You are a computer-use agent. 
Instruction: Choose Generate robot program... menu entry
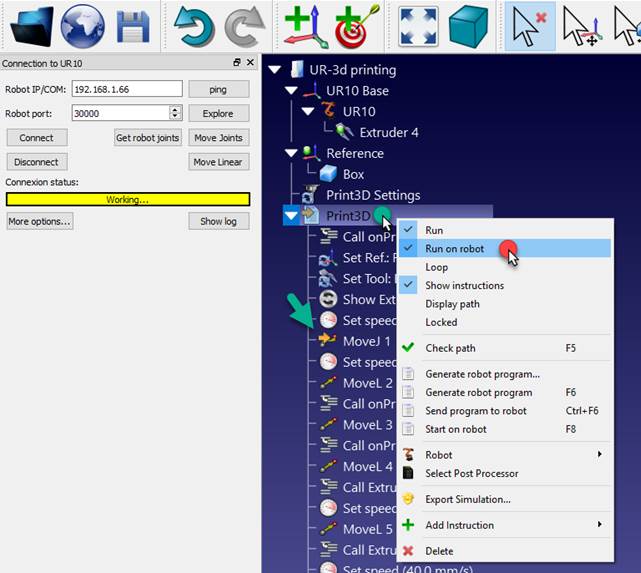coord(482,374)
